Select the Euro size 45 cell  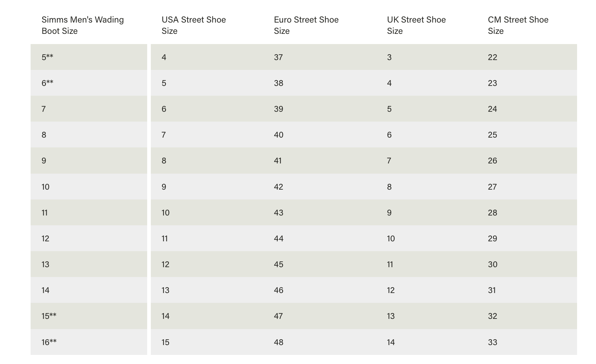tap(278, 264)
